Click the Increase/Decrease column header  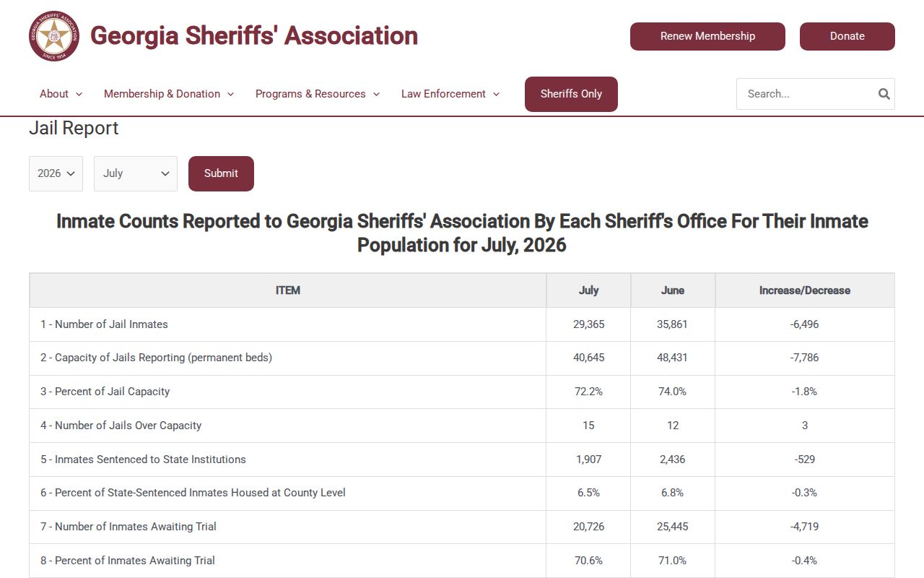coord(805,290)
